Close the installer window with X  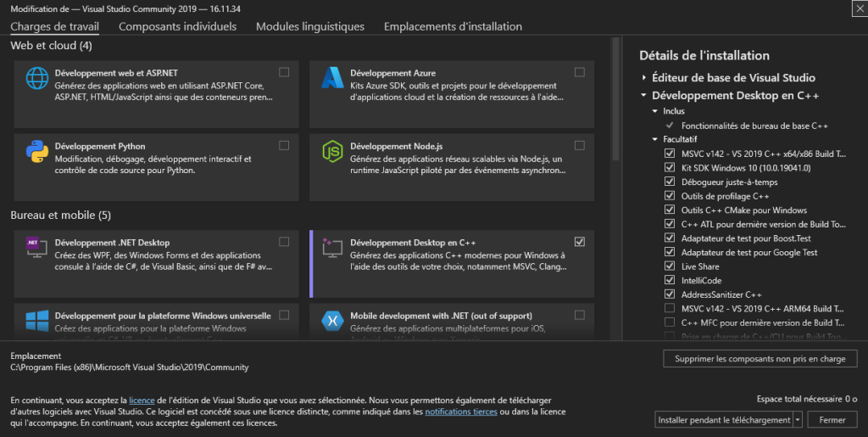[860, 8]
